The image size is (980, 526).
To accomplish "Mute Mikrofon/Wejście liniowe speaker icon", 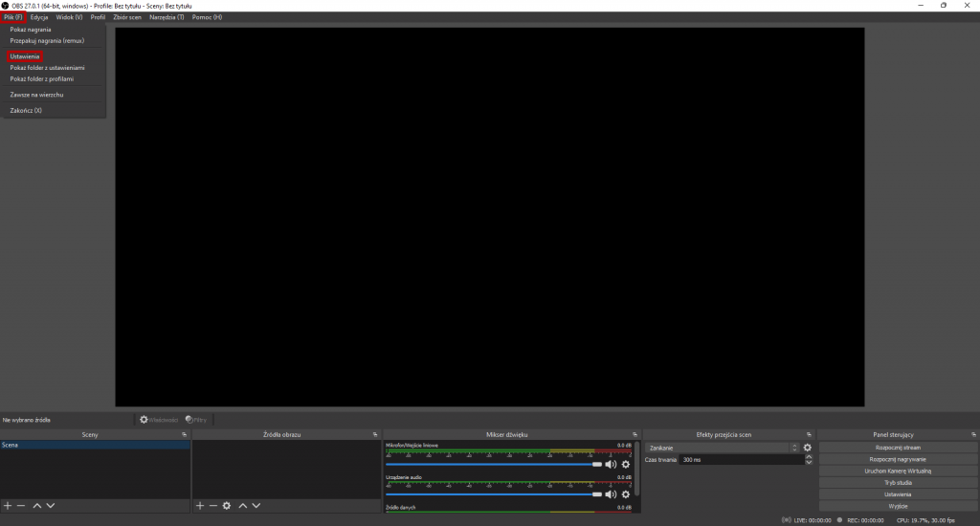I will coord(612,464).
